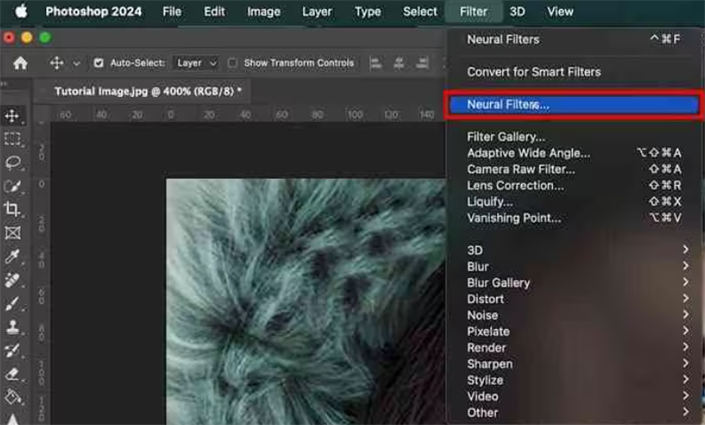Choose Convert for Smart Filters

[574, 72]
